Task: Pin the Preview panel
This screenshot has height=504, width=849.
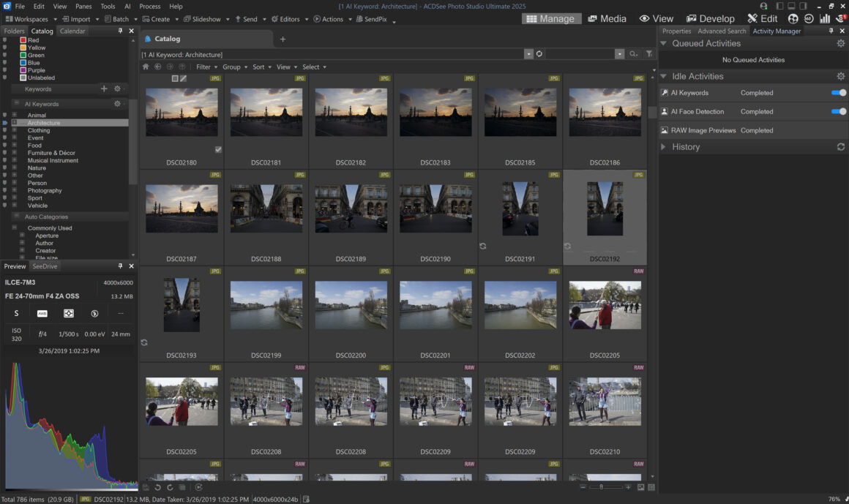Action: 120,266
